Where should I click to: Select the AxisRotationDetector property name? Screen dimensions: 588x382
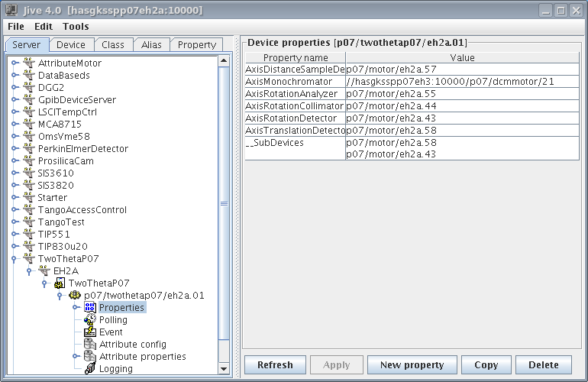pos(295,118)
